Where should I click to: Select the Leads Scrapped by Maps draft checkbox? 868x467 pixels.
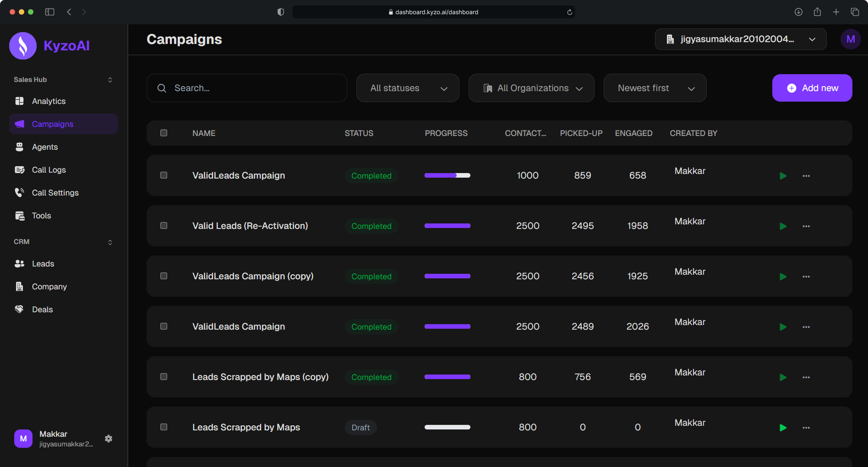[x=164, y=427]
